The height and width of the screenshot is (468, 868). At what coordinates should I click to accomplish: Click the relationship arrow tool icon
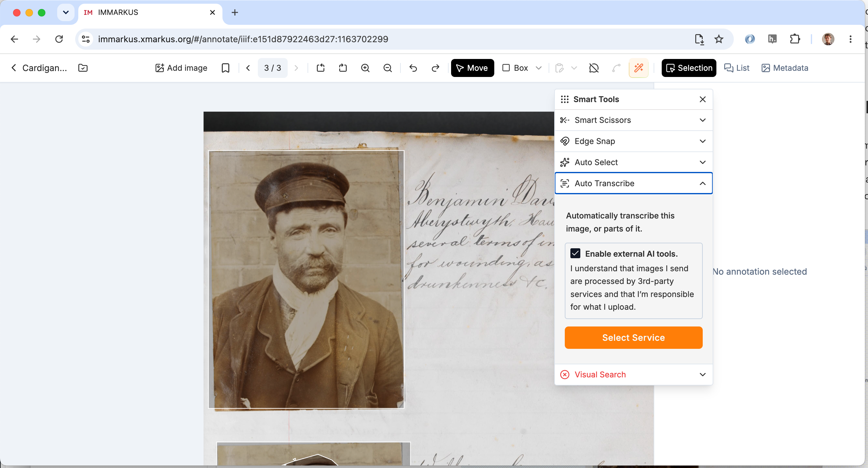pyautogui.click(x=616, y=68)
